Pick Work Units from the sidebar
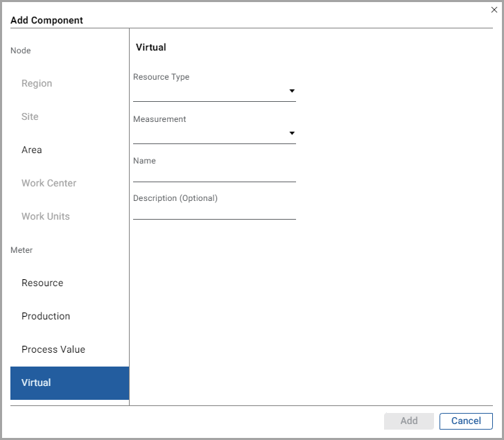This screenshot has height=440, width=504. (x=46, y=216)
